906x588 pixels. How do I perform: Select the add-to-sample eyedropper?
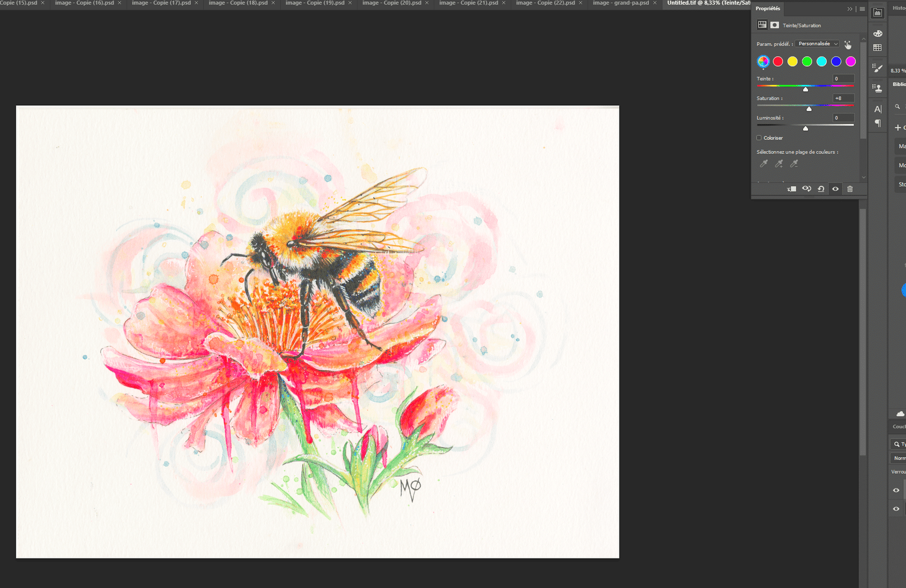779,164
